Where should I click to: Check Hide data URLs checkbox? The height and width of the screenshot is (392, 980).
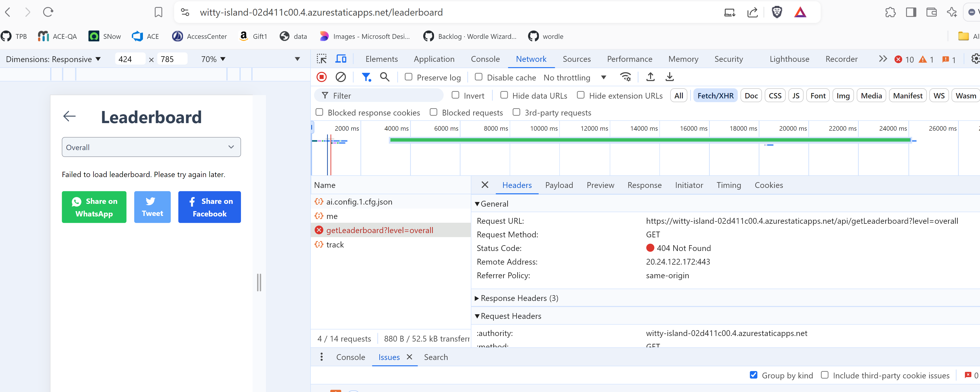[504, 95]
